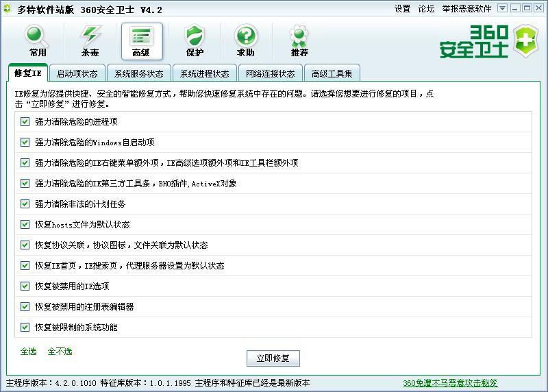Click the 全选 select-all link

(x=28, y=351)
